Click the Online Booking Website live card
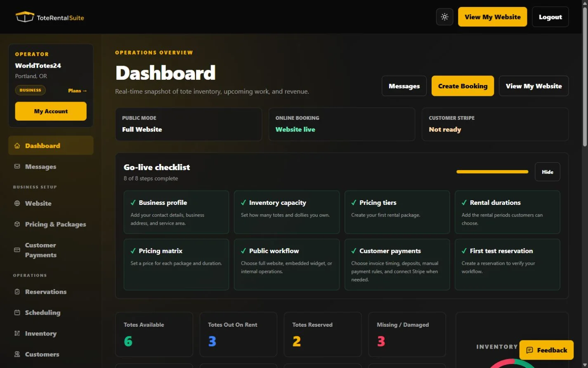 pos(342,124)
